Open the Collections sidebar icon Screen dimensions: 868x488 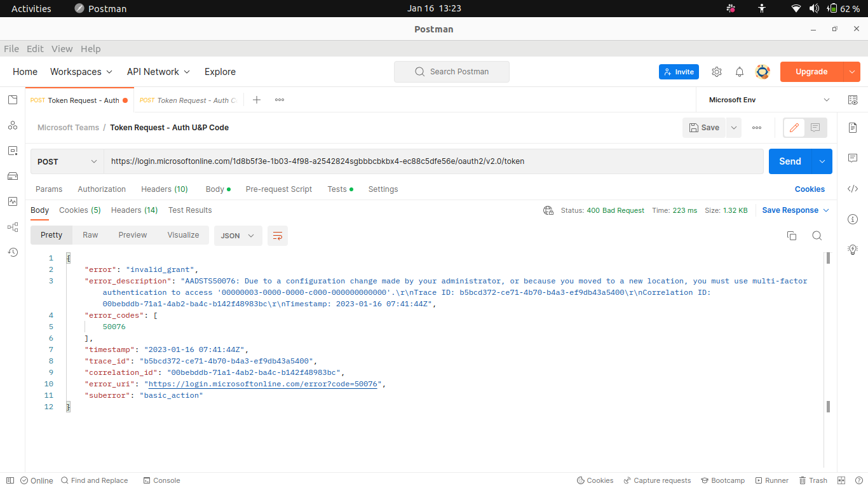[x=13, y=100]
